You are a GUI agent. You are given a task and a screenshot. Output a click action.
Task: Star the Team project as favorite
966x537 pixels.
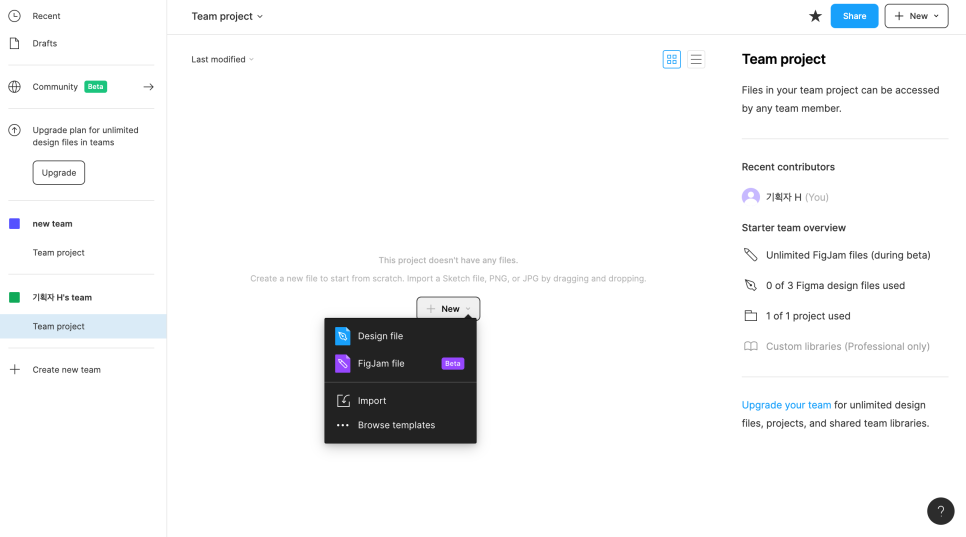[815, 16]
